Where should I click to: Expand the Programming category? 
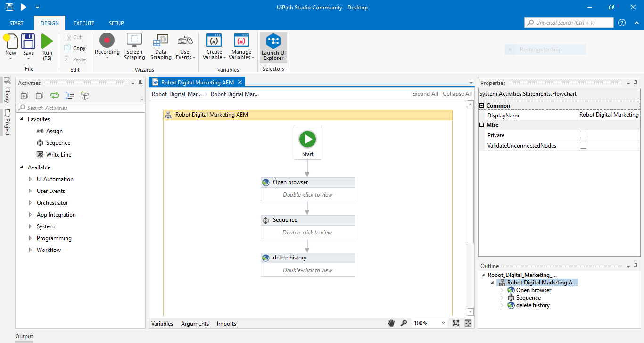coord(31,238)
